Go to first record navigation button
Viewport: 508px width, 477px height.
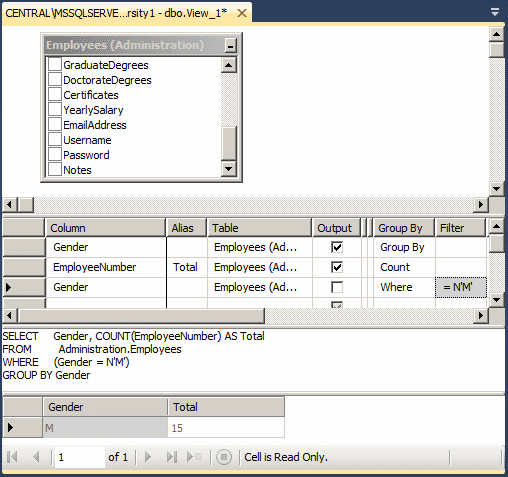click(13, 457)
